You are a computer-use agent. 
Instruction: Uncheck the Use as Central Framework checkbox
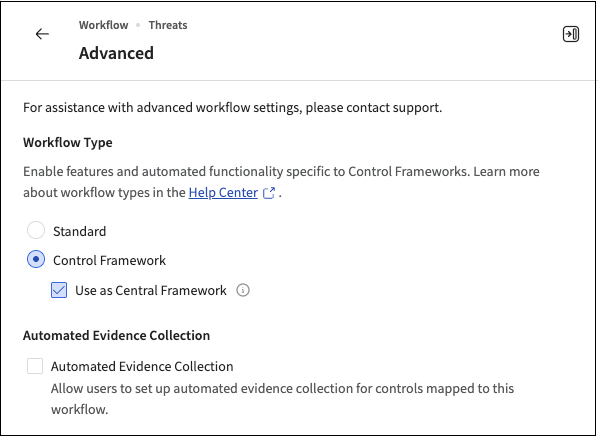59,290
